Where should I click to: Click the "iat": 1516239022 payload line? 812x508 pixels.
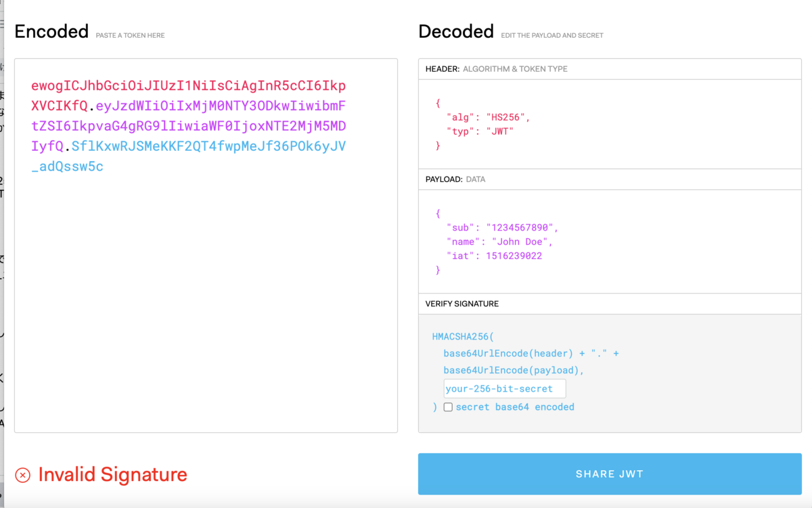pos(495,256)
